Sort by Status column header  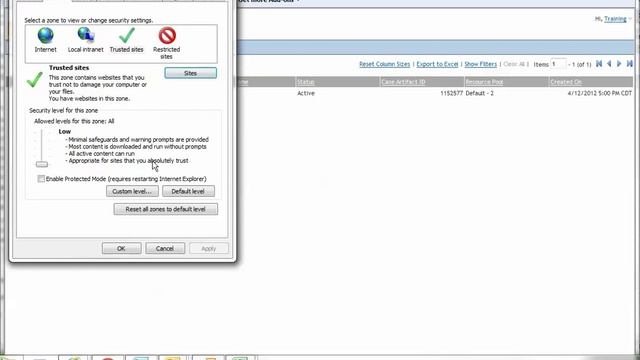pyautogui.click(x=306, y=82)
